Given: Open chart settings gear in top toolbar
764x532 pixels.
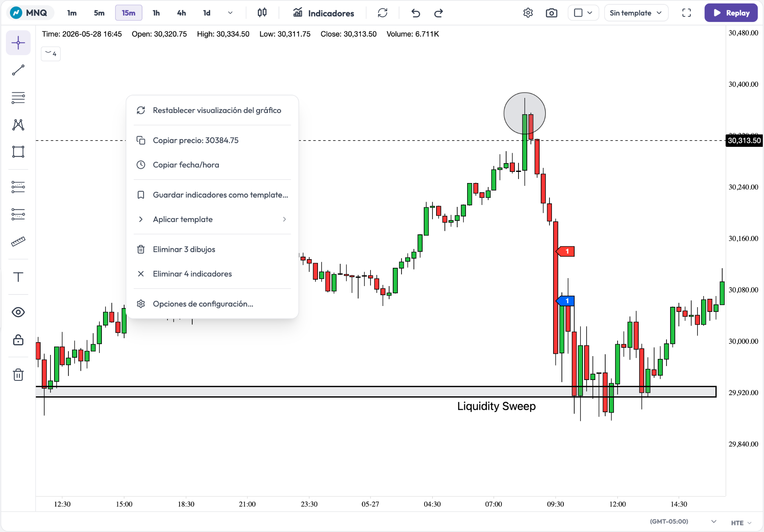Looking at the screenshot, I should pos(528,13).
